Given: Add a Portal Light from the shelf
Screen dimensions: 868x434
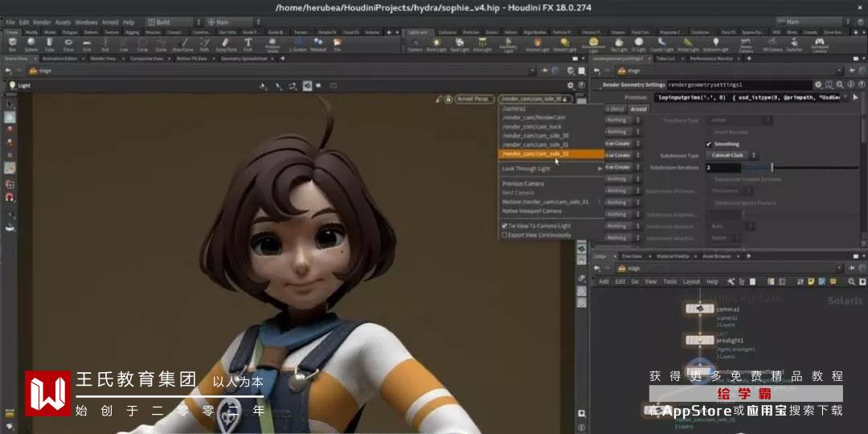Looking at the screenshot, I should pyautogui.click(x=688, y=44).
